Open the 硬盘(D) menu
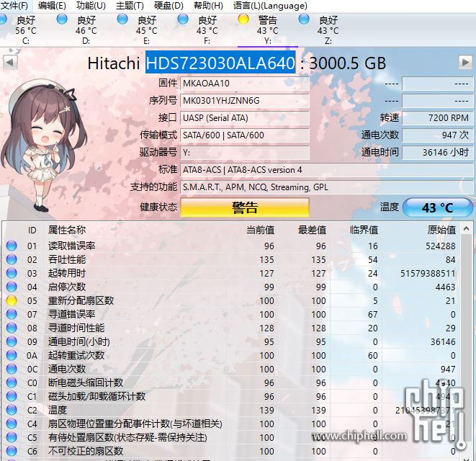The width and height of the screenshot is (476, 461). tap(169, 6)
